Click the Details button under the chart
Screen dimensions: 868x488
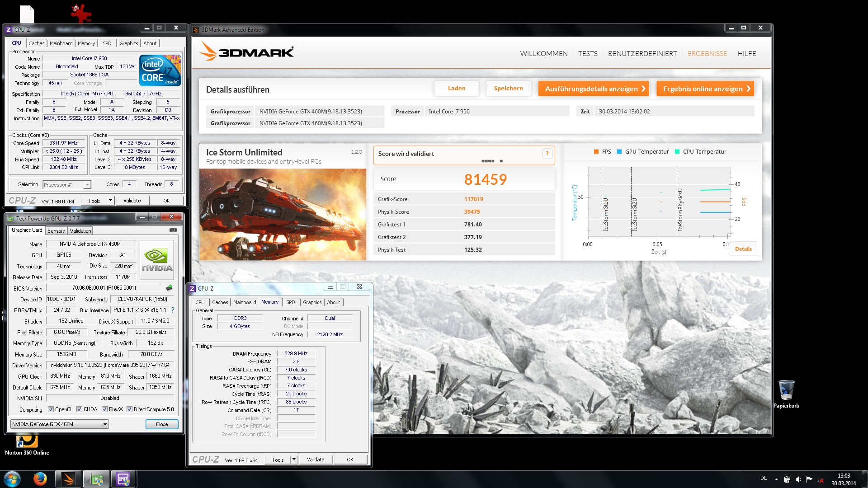(743, 249)
